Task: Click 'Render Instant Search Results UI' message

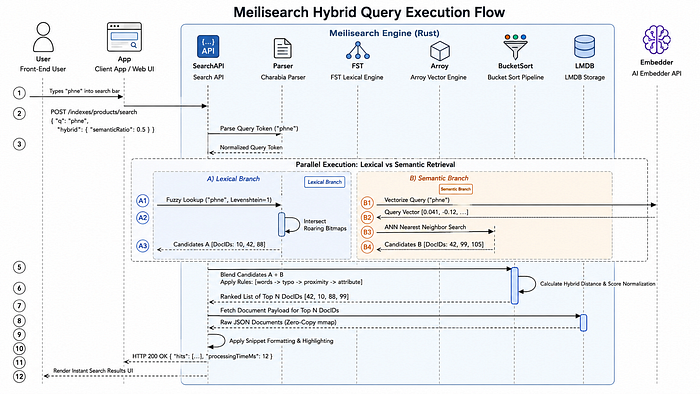Action: [93, 371]
